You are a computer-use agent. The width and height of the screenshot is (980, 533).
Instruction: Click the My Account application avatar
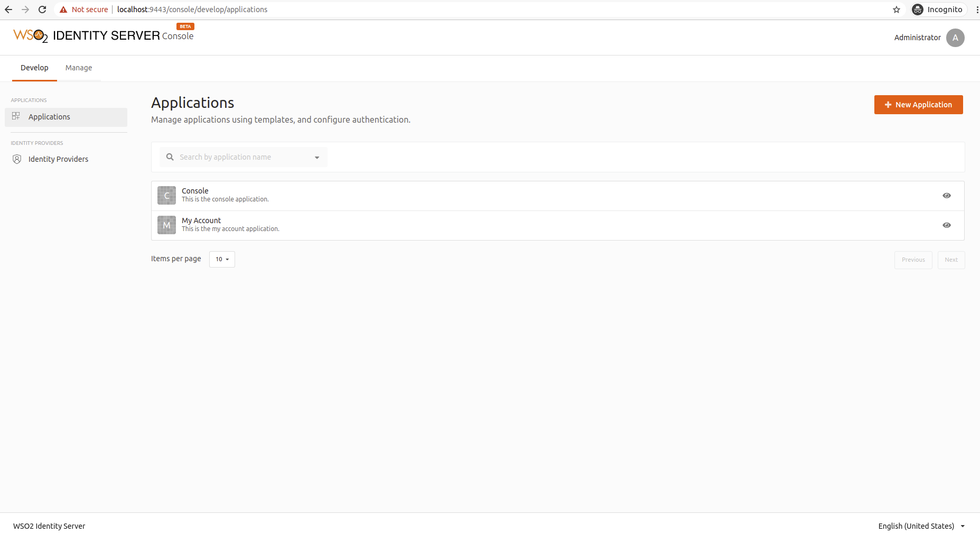coord(166,225)
